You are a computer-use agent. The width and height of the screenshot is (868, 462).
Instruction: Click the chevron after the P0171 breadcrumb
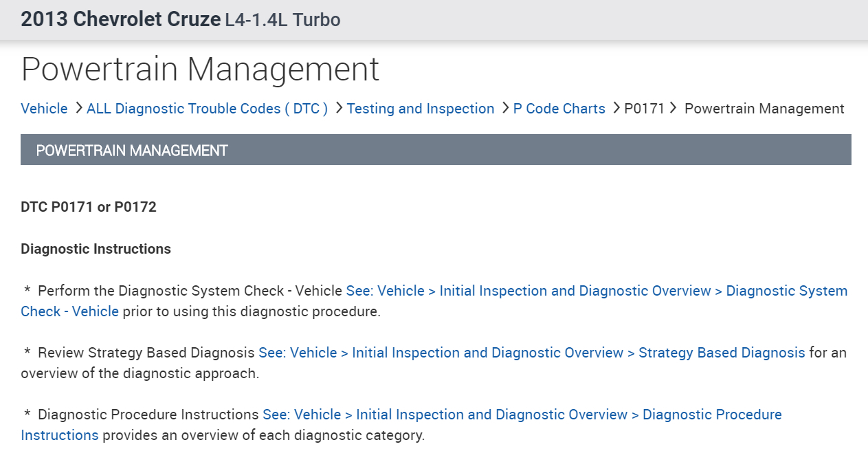click(673, 108)
